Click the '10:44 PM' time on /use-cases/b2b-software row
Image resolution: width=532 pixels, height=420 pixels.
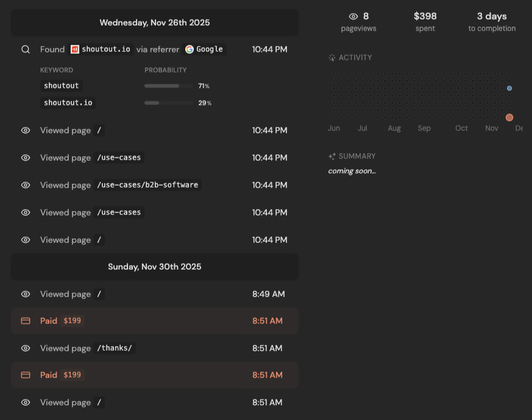tap(270, 185)
